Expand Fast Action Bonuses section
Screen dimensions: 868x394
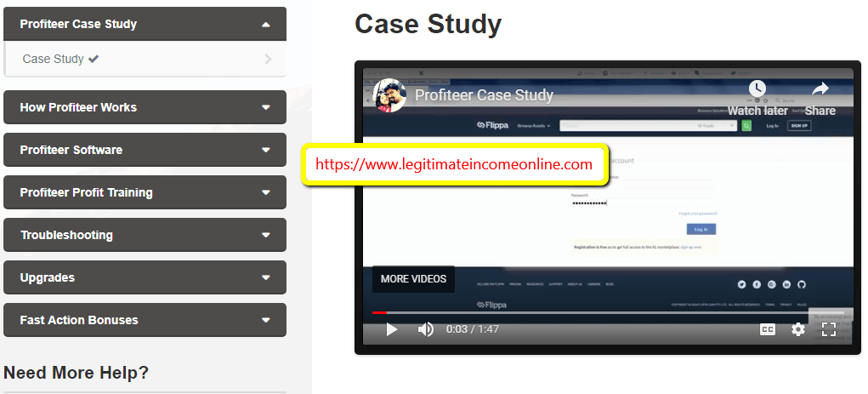pyautogui.click(x=145, y=320)
